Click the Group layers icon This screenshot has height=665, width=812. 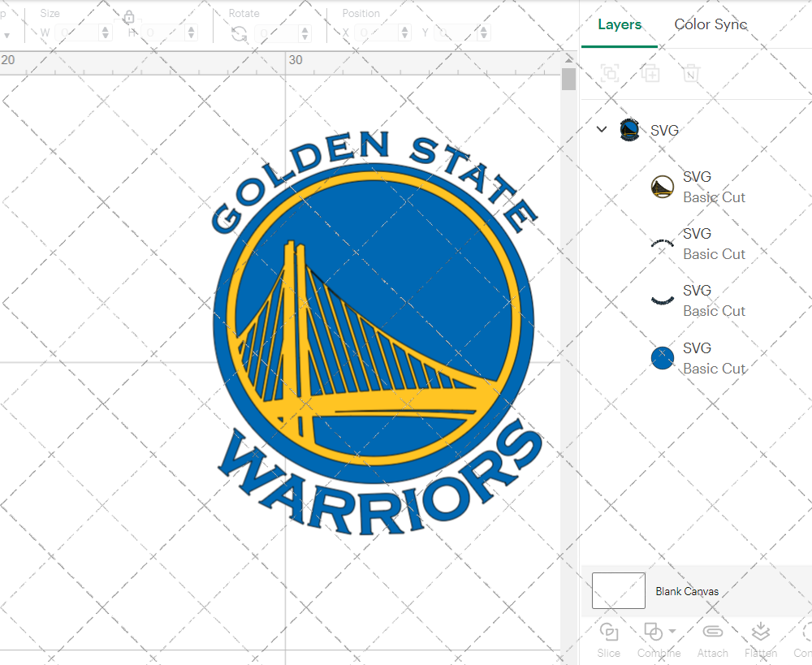pos(610,73)
